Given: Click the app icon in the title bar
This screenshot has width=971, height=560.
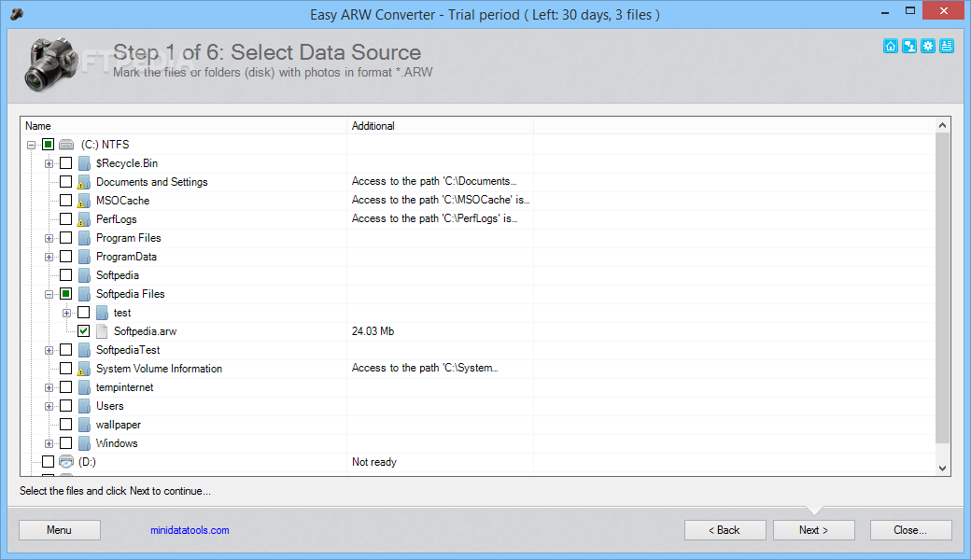Looking at the screenshot, I should point(17,14).
